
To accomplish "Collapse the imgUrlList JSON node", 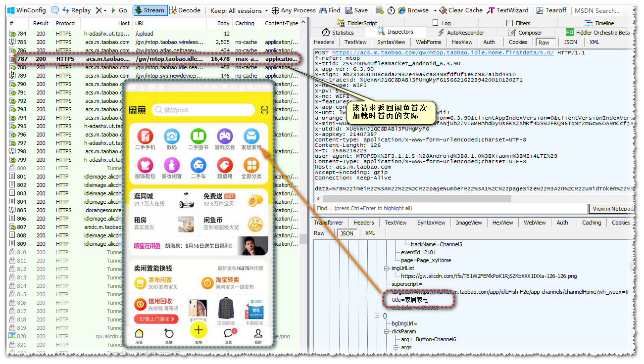I will coord(387,268).
